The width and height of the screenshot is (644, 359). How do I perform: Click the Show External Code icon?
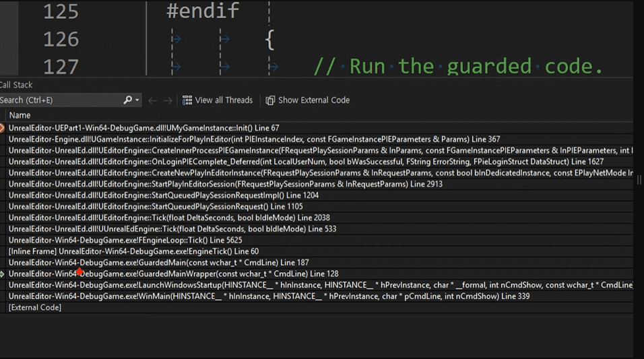tap(270, 100)
